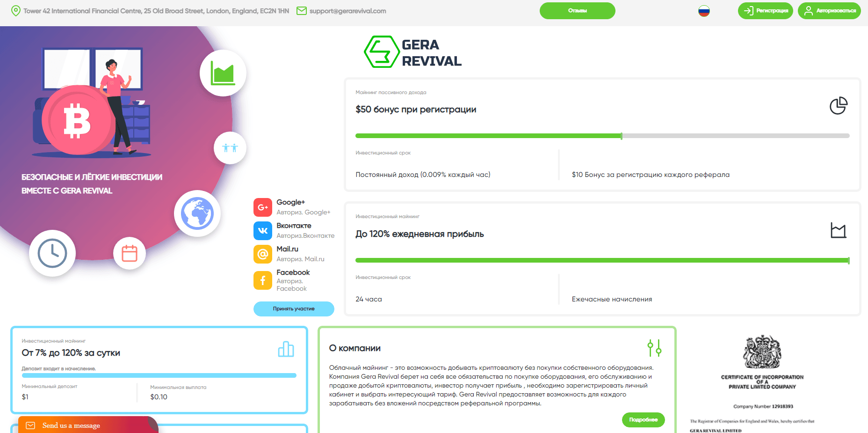Click Принять участие below the social logins
This screenshot has width=868, height=433.
294,309
